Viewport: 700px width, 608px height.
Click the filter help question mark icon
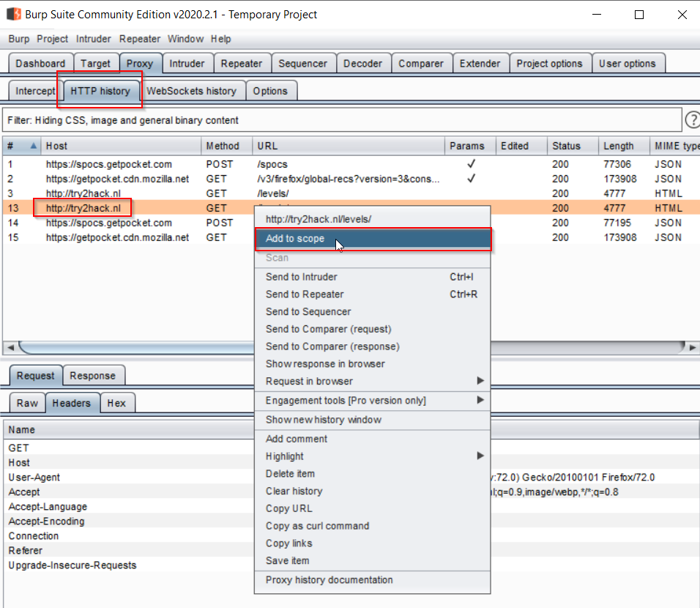pyautogui.click(x=692, y=120)
